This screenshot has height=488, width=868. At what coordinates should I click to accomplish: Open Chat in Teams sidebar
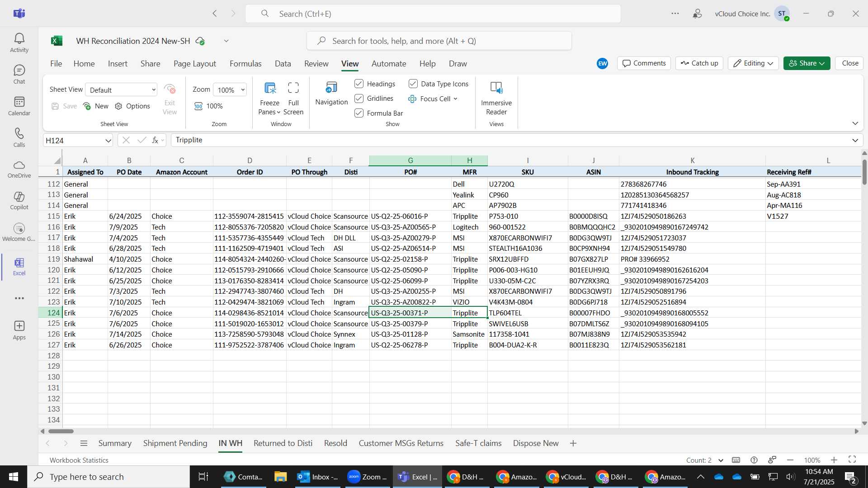[19, 75]
